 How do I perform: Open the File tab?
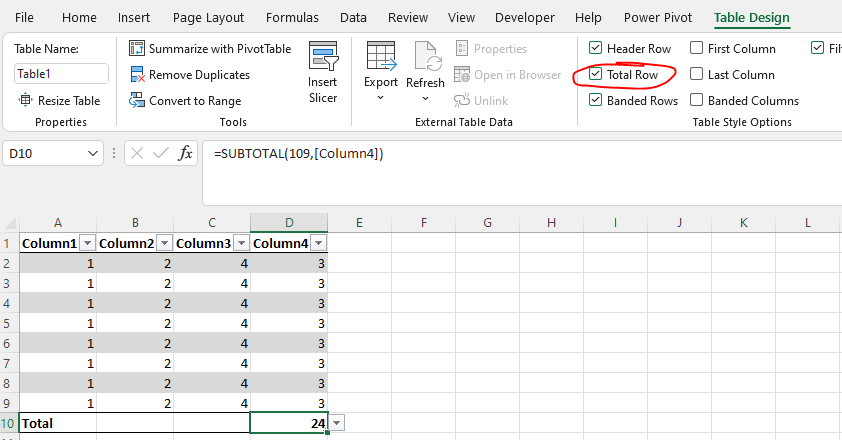[24, 18]
